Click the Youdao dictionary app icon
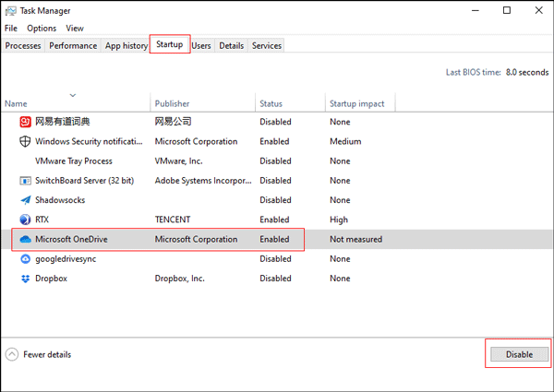This screenshot has height=392, width=554. tap(25, 122)
